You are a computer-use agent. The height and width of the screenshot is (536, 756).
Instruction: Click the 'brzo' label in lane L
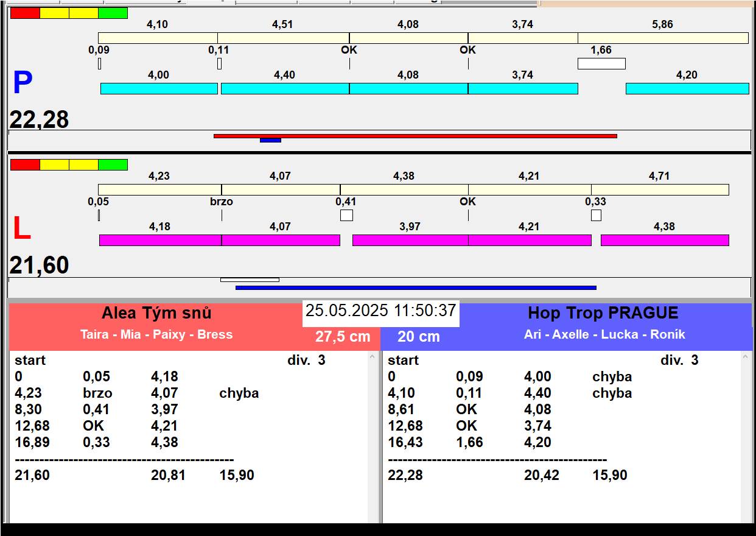[x=222, y=202]
